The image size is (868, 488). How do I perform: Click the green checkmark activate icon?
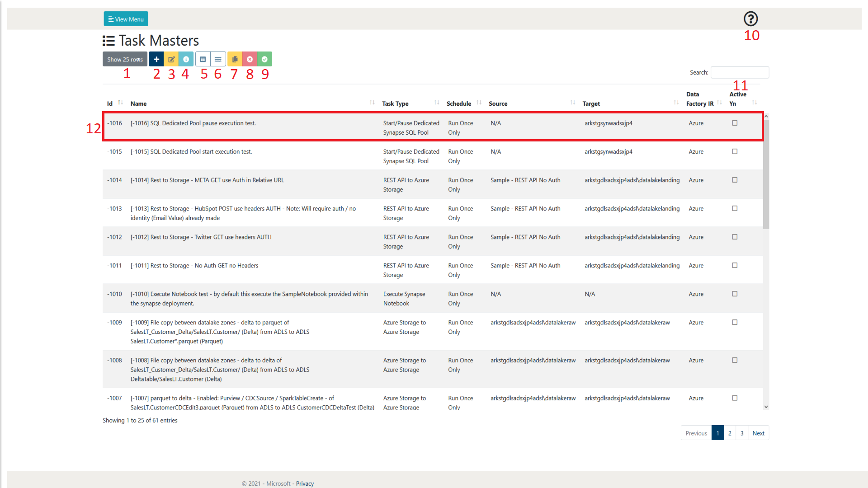(264, 59)
